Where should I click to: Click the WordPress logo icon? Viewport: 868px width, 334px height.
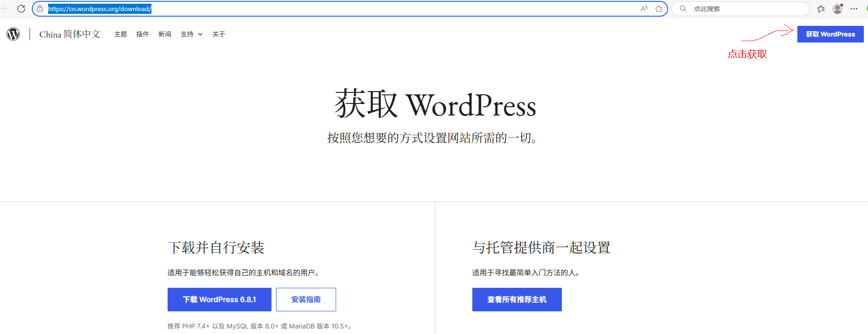point(13,34)
